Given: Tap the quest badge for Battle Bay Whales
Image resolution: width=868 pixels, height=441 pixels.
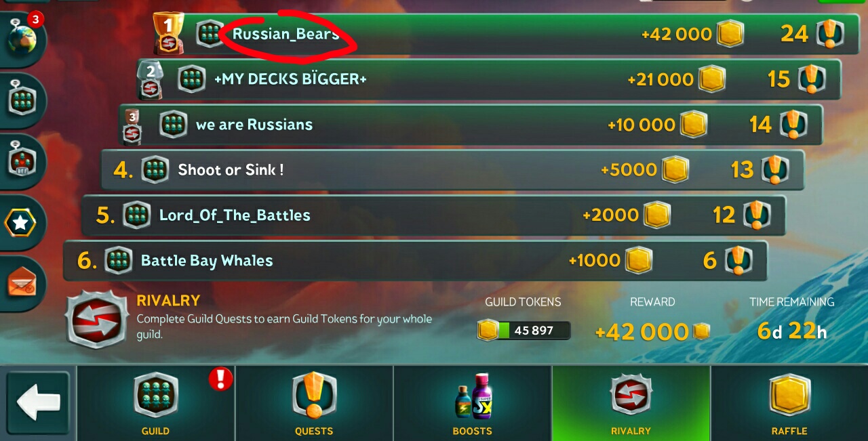Looking at the screenshot, I should (x=738, y=260).
